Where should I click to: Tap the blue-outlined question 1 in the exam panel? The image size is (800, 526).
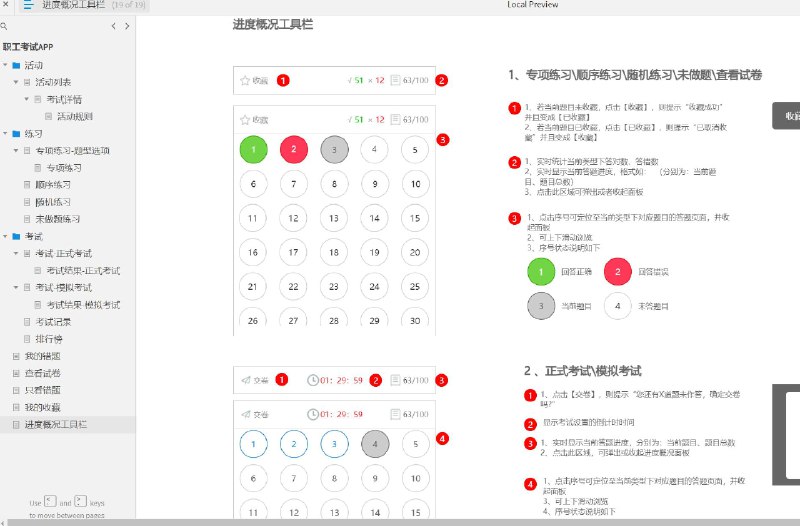[x=254, y=444]
